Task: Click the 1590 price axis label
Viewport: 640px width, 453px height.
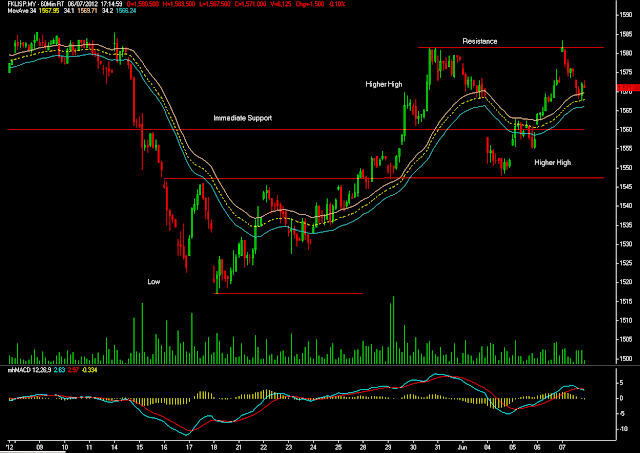Action: 625,15
